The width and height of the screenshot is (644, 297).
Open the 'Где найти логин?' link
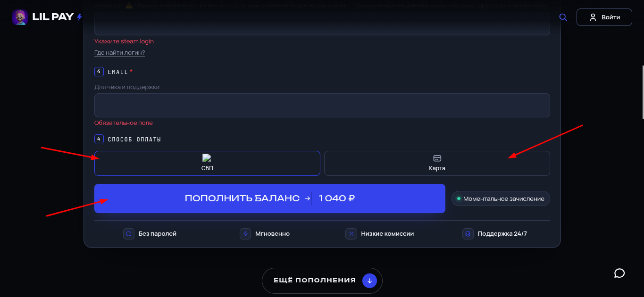click(119, 53)
